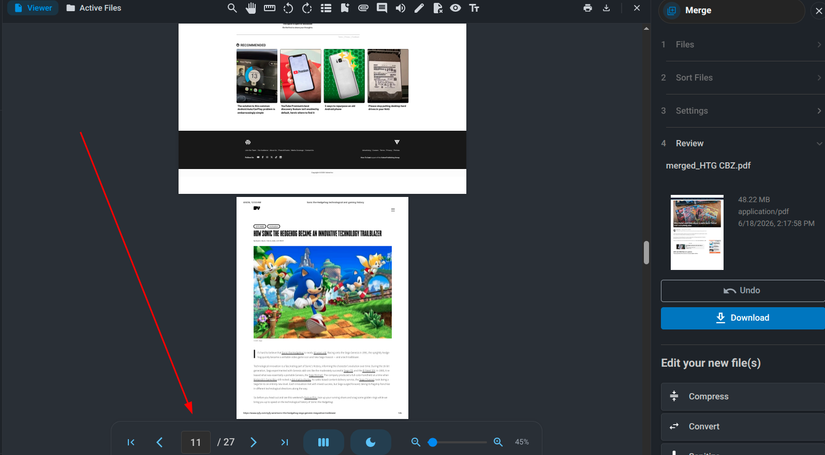Switch to Viewer tab
This screenshot has height=455, width=825.
coord(33,8)
